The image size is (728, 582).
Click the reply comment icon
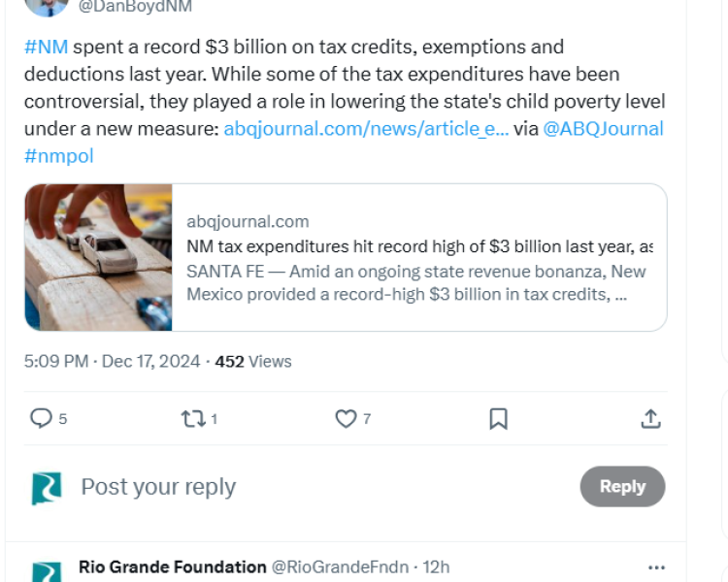point(41,418)
